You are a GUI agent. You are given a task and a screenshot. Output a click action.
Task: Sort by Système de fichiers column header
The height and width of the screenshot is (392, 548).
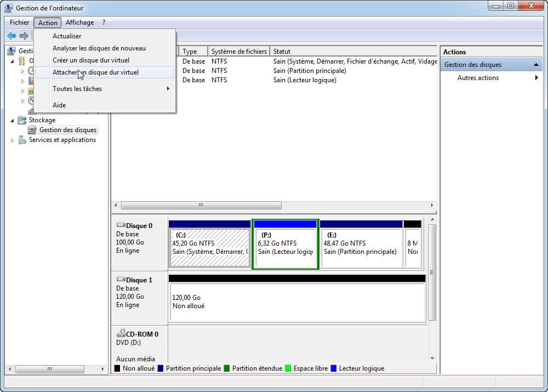pos(239,52)
